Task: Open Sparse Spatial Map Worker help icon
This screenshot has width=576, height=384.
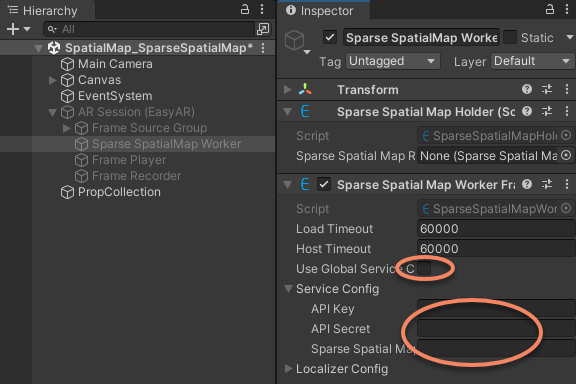Action: [x=527, y=184]
